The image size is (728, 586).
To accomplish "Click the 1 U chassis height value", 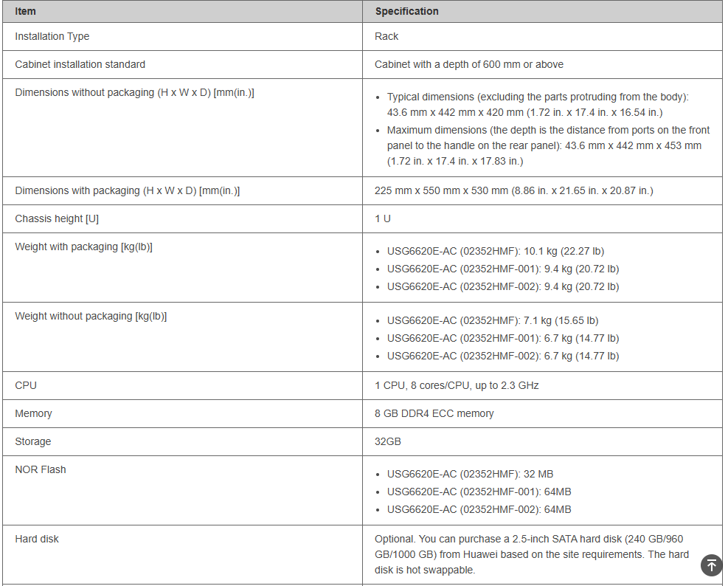I will point(383,218).
